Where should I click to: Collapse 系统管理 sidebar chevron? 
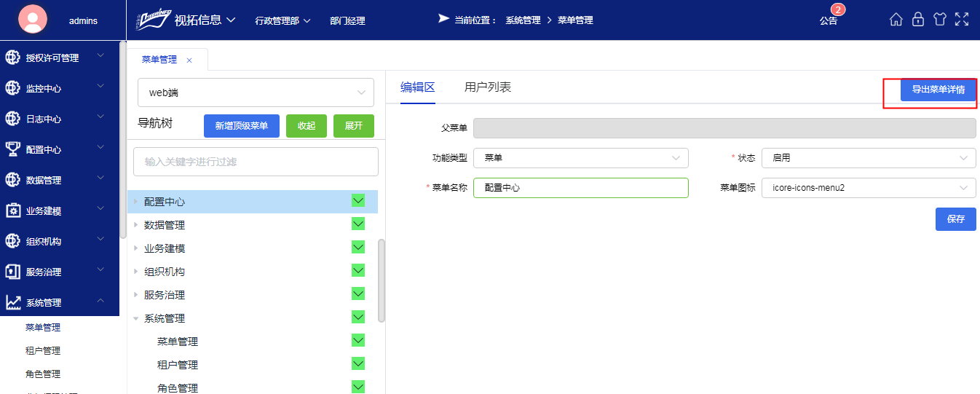100,301
